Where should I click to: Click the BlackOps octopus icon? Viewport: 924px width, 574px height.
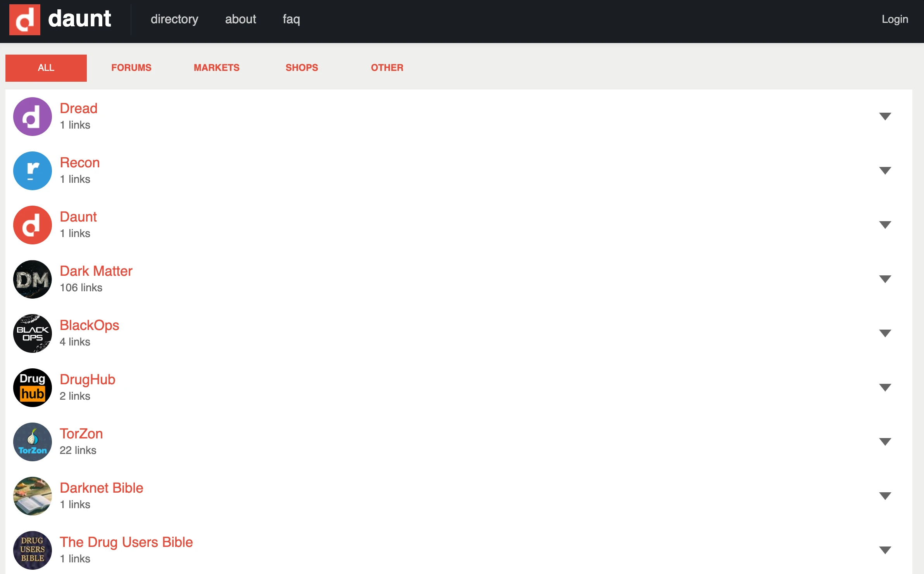point(32,333)
